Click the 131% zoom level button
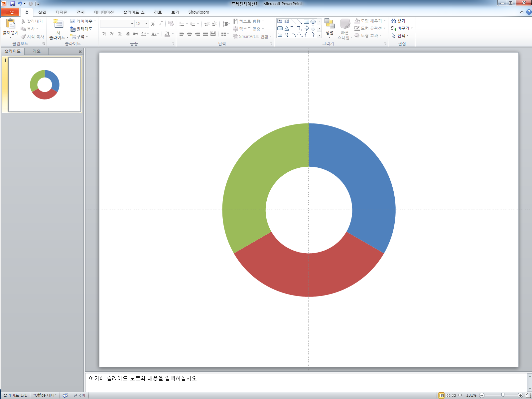This screenshot has width=532, height=399. tap(471, 395)
